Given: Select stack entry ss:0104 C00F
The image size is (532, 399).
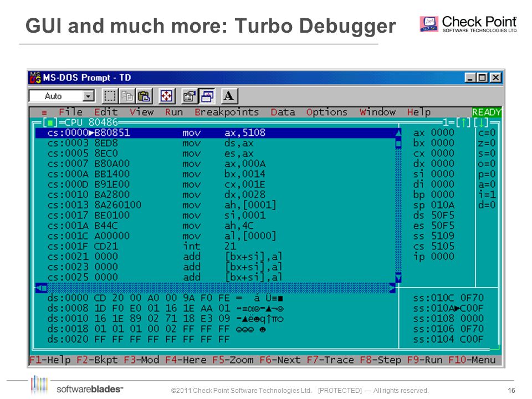Looking at the screenshot, I should pyautogui.click(x=448, y=339).
